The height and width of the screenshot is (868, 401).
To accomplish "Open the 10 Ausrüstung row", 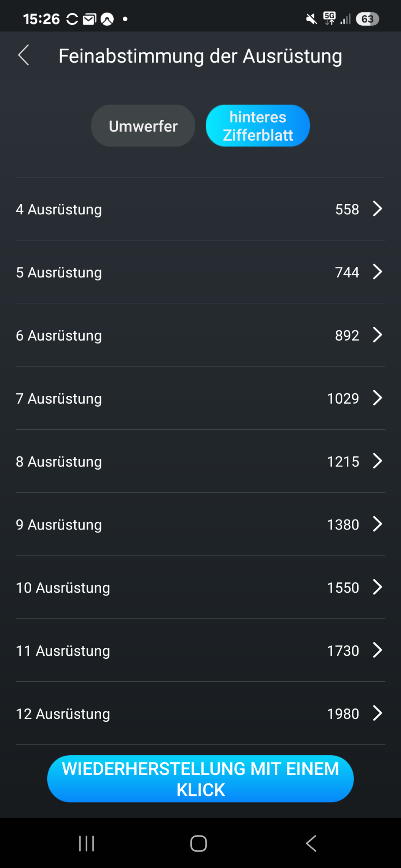I will (x=200, y=587).
